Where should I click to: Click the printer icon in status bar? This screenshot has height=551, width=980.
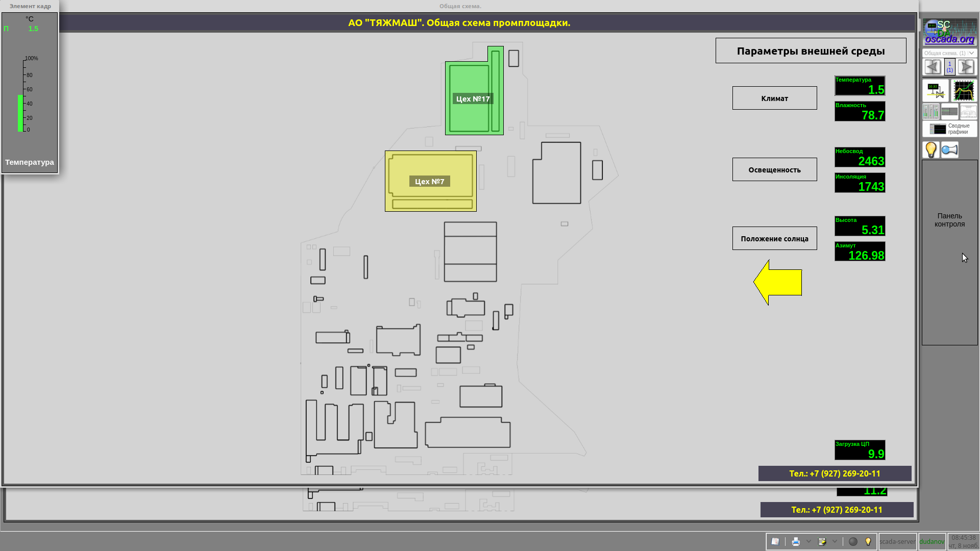[796, 542]
